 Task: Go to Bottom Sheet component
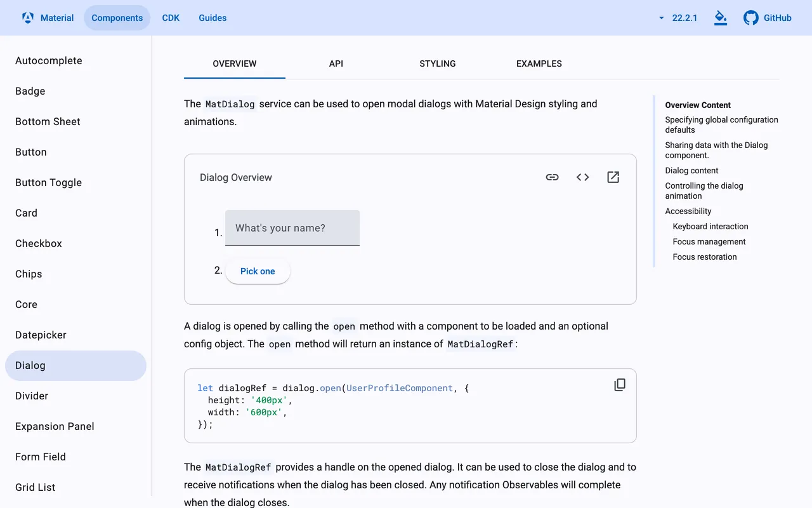pos(75,122)
